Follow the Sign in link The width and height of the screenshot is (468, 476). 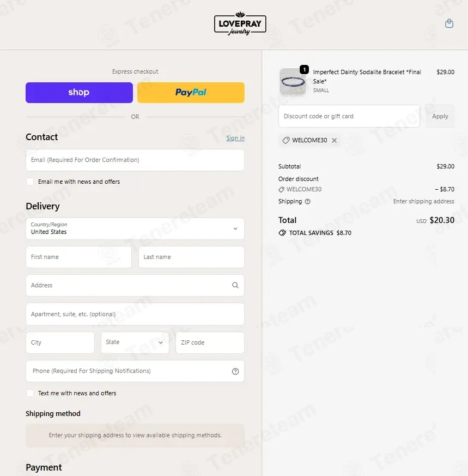click(235, 138)
